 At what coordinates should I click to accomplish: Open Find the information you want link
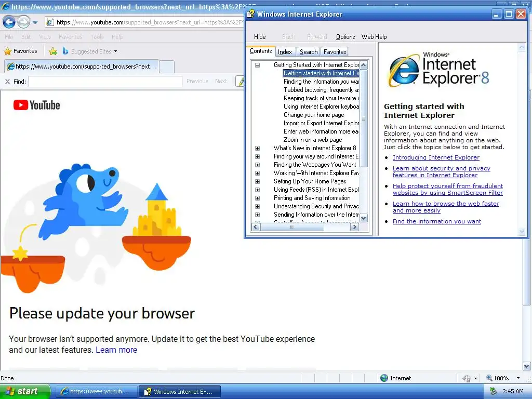[436, 221]
